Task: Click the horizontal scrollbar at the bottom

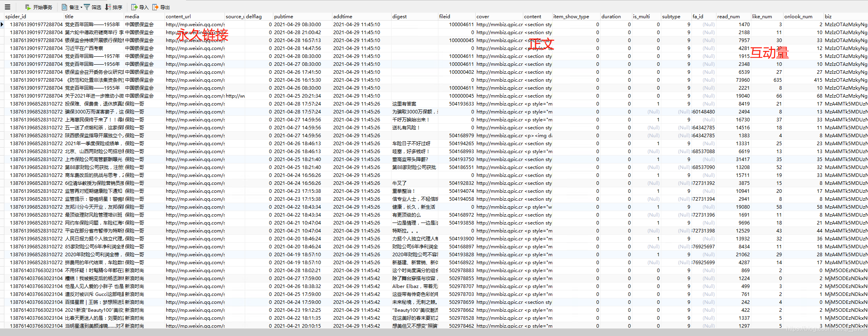Action: (x=434, y=332)
